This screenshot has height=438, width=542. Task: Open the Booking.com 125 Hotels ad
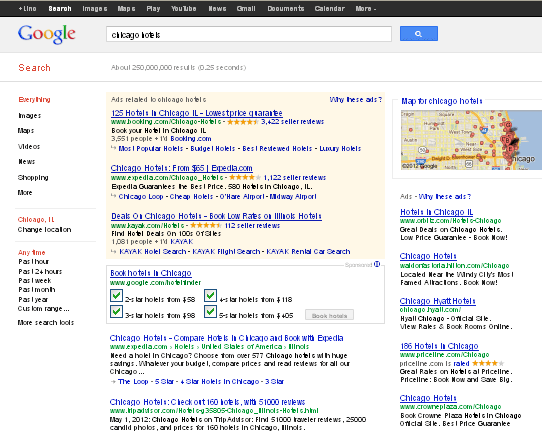pyautogui.click(x=197, y=113)
